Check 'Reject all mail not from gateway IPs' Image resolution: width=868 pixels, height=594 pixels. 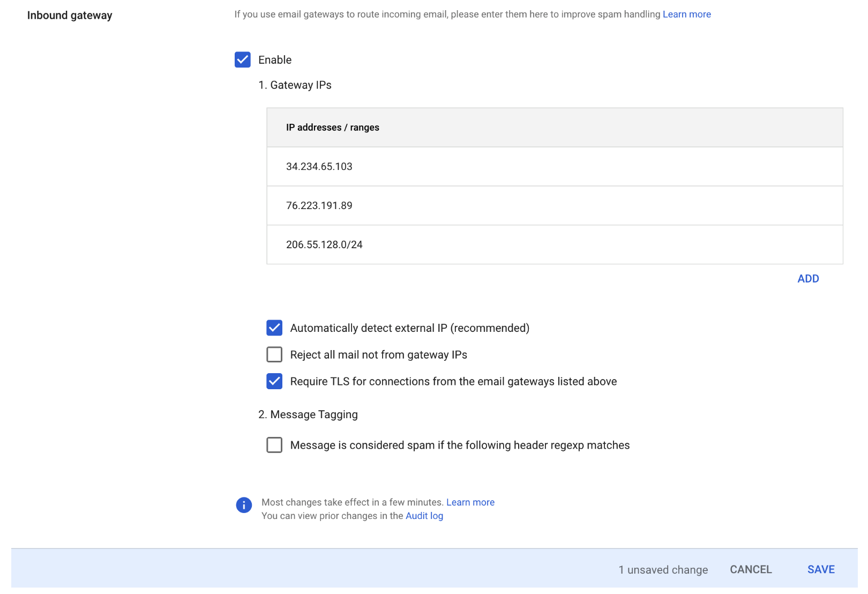click(x=274, y=354)
